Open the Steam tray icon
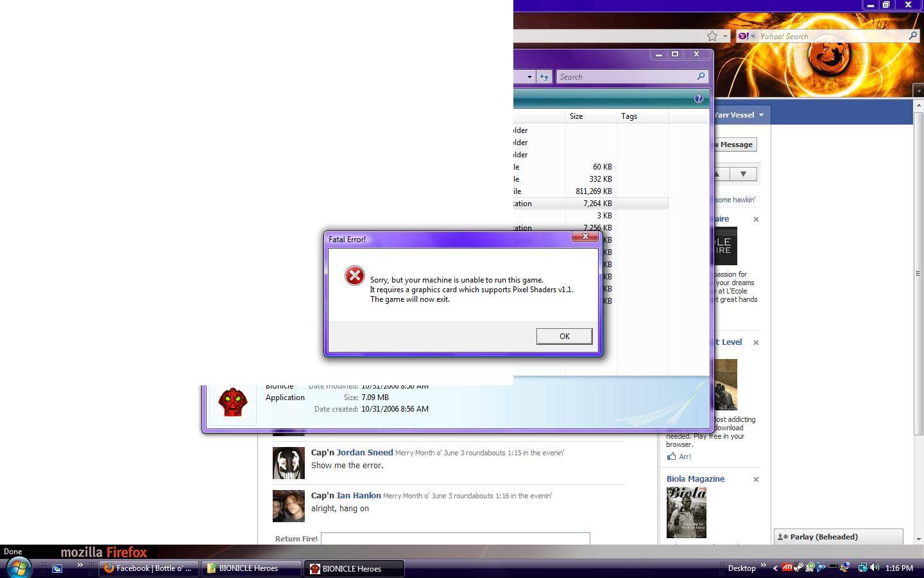The image size is (924, 578). click(798, 568)
